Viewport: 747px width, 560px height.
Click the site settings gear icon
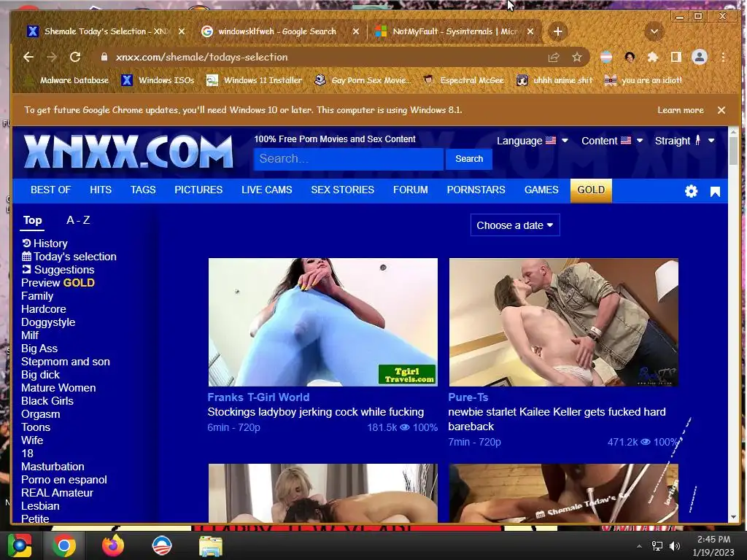[692, 192]
